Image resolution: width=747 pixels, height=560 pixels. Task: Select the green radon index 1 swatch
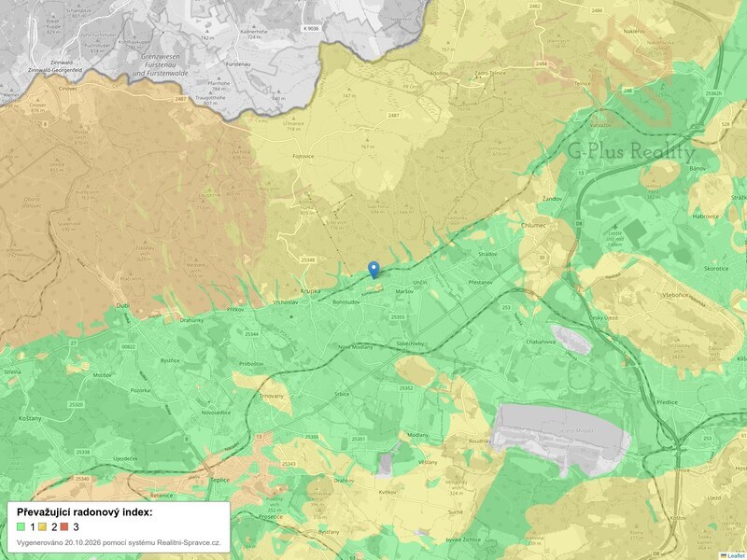click(21, 526)
